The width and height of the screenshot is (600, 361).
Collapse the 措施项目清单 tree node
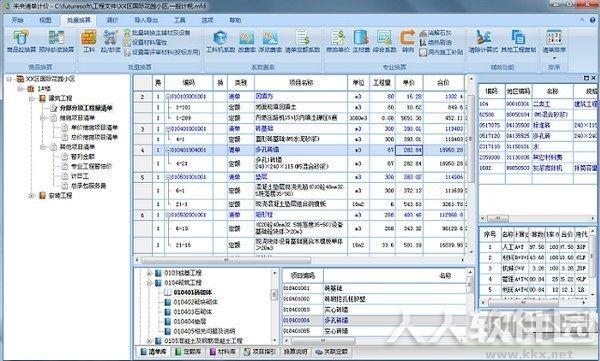click(43, 118)
